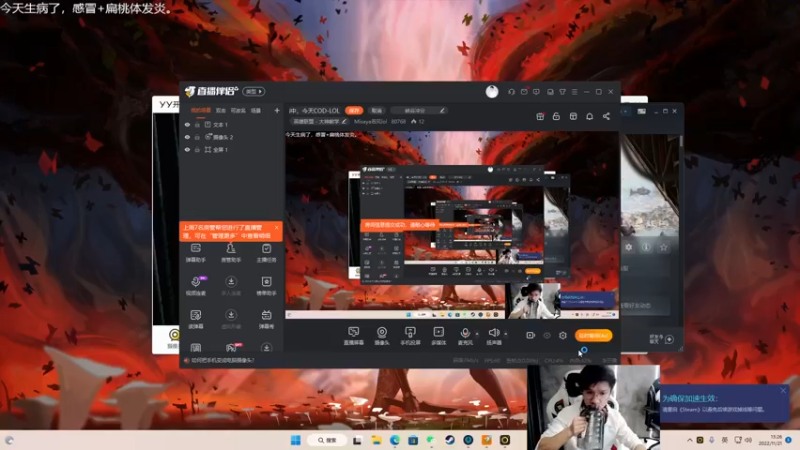This screenshot has height=450, width=800.
Task: Open the dropdown arrow in right background window
Action: click(626, 111)
